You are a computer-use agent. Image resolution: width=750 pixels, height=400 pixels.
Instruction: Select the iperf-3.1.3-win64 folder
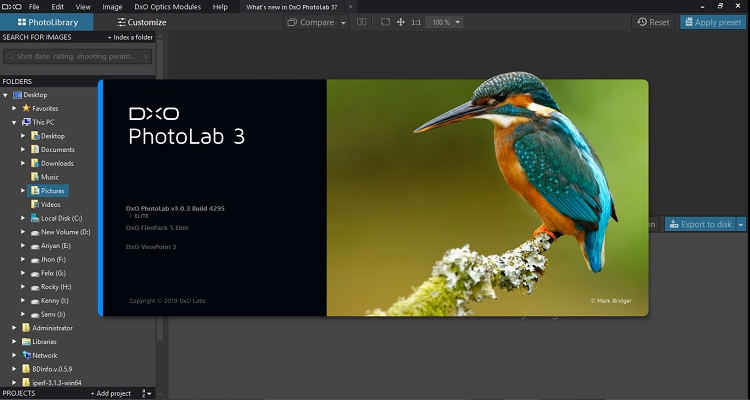pos(52,383)
